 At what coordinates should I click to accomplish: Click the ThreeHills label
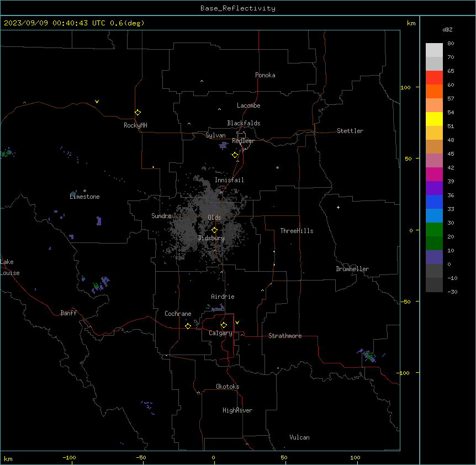(x=297, y=231)
